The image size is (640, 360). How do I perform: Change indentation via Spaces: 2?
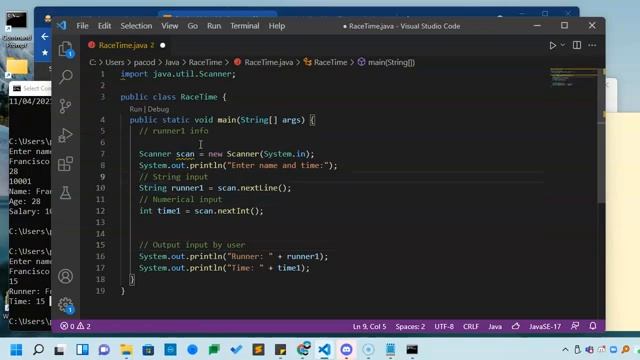[410, 327]
